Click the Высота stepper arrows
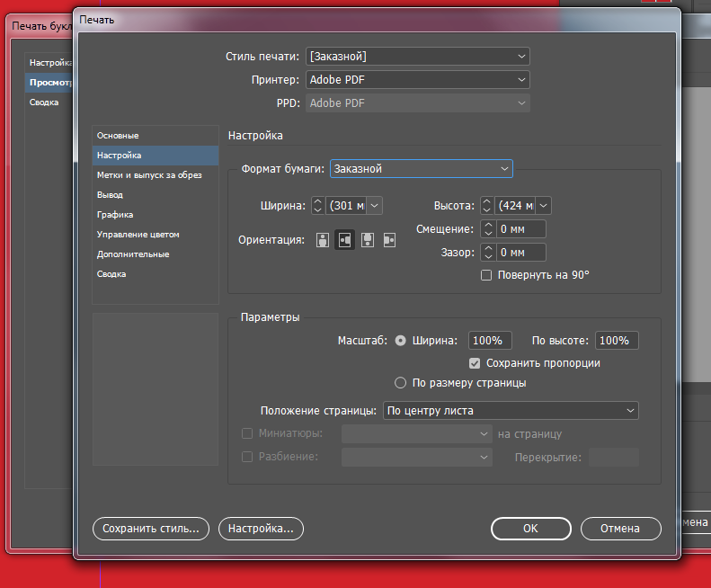Viewport: 711px width, 588px height. click(x=487, y=206)
